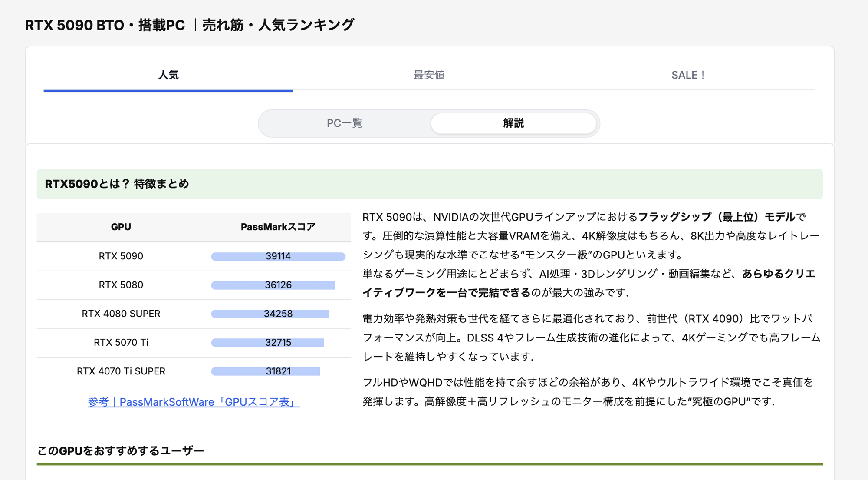Click the RTX 4070 Ti SUPER row label
The height and width of the screenshot is (480, 868).
point(121,371)
